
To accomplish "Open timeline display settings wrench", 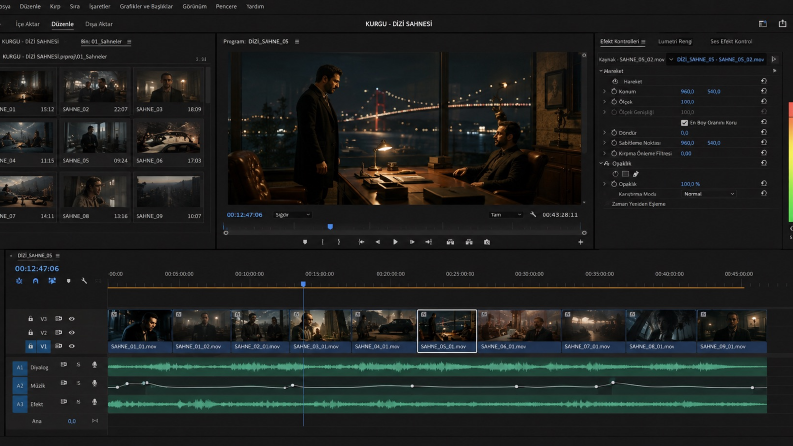I will [84, 281].
